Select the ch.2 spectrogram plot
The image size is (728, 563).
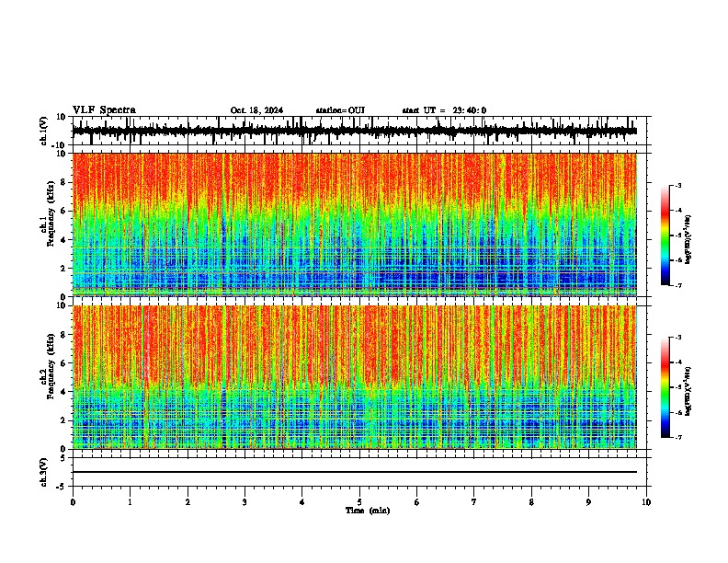[x=358, y=377]
